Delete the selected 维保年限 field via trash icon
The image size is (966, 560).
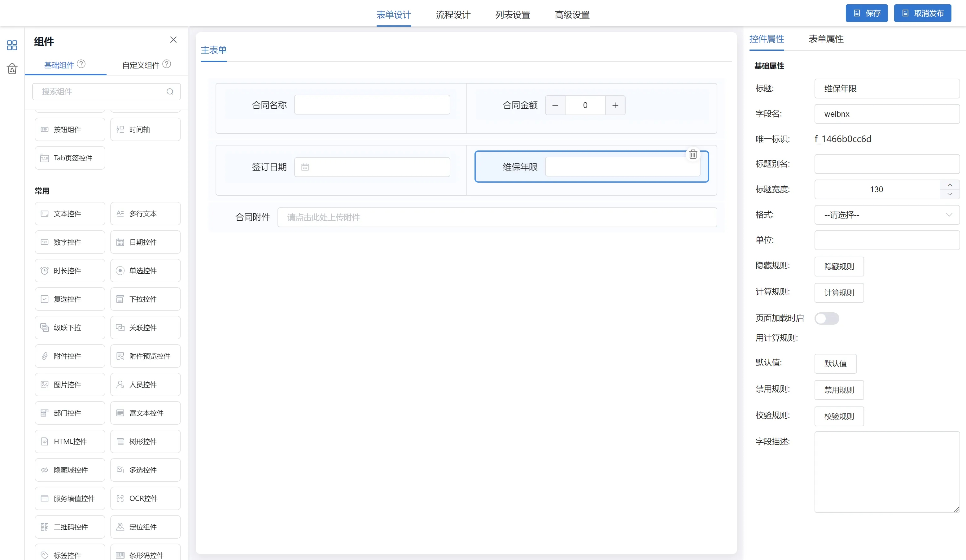pos(693,154)
